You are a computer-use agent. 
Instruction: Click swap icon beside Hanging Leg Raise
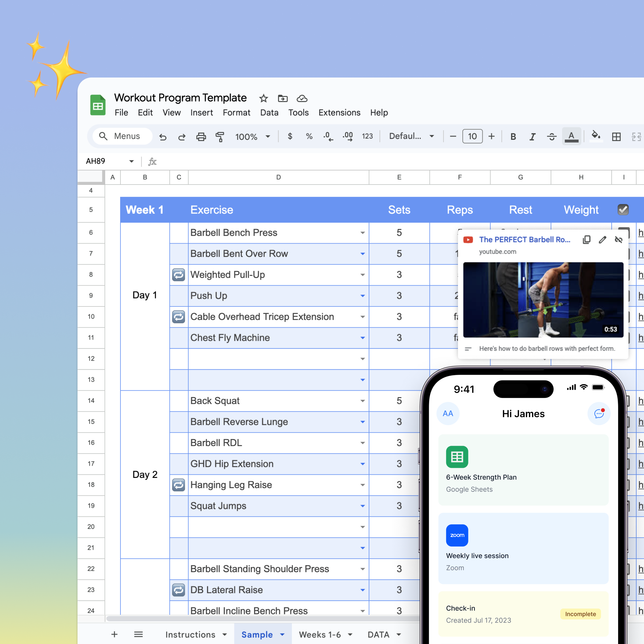tap(179, 485)
